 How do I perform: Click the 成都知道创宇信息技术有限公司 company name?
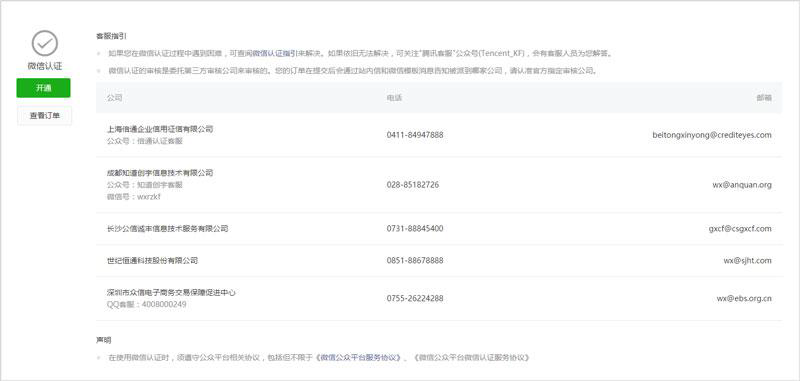pos(160,173)
